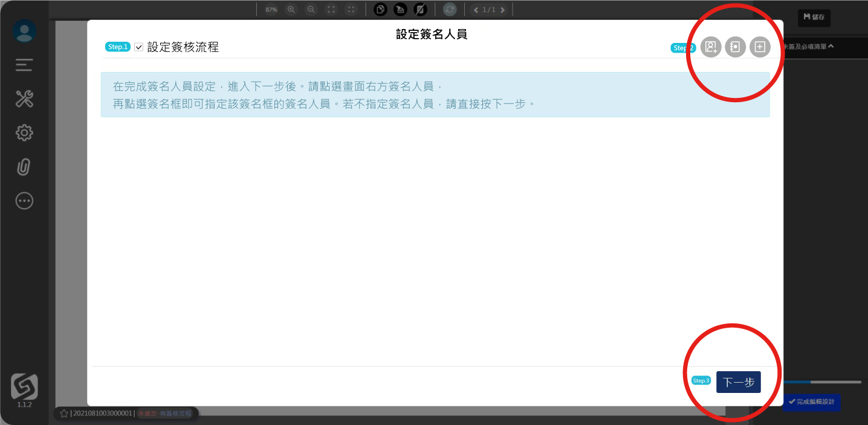The height and width of the screenshot is (425, 868).
Task: Open the settings gear in sidebar
Action: 24,133
